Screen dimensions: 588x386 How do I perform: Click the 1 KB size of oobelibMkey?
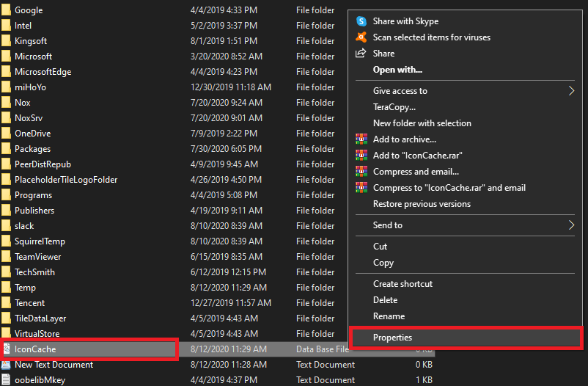(424, 380)
